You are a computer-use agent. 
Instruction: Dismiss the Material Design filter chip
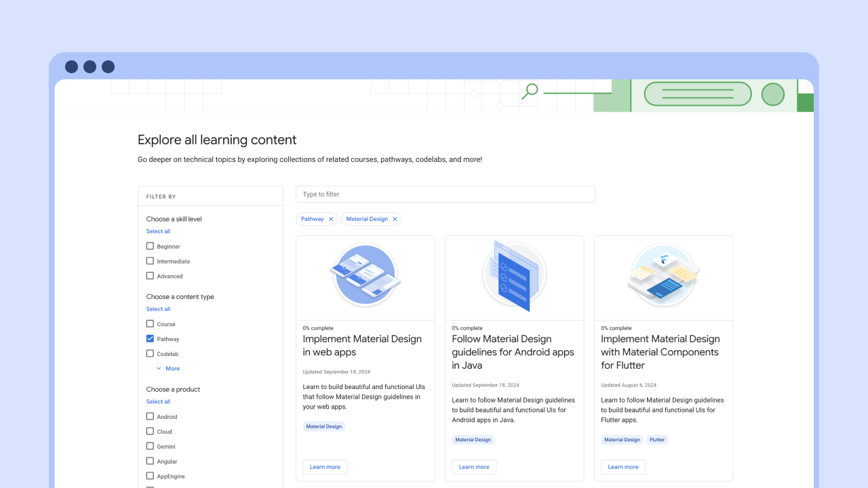coord(395,218)
